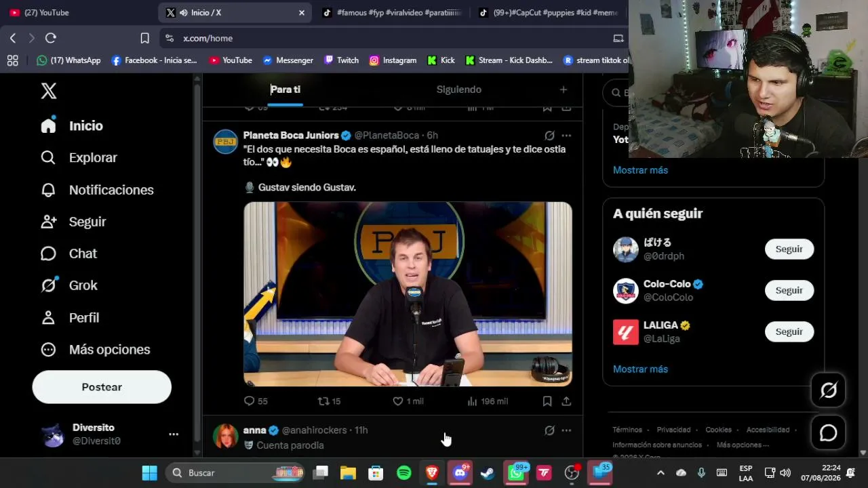Reload the current page
Screen dimensions: 868x488
click(51, 39)
